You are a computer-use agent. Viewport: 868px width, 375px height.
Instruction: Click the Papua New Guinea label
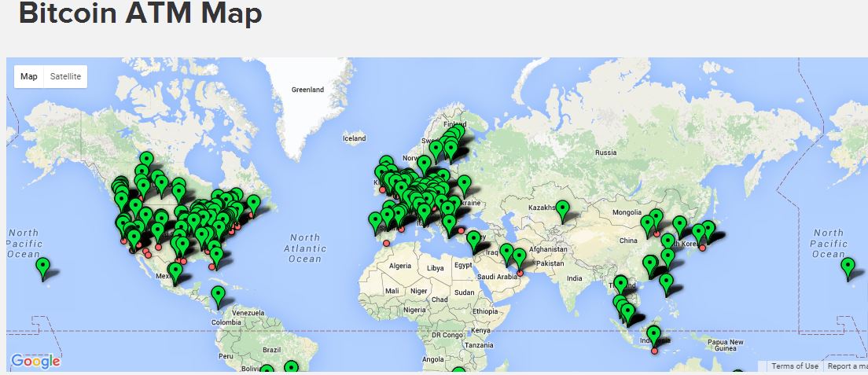point(726,345)
